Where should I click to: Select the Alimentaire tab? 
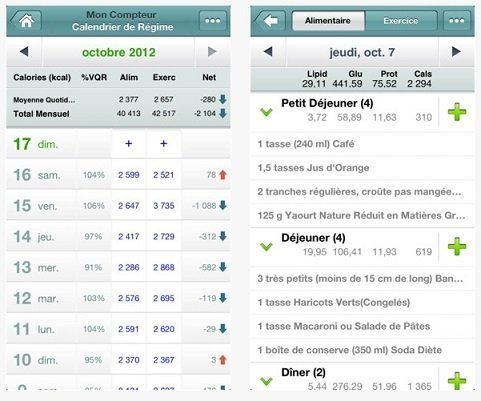[x=328, y=21]
